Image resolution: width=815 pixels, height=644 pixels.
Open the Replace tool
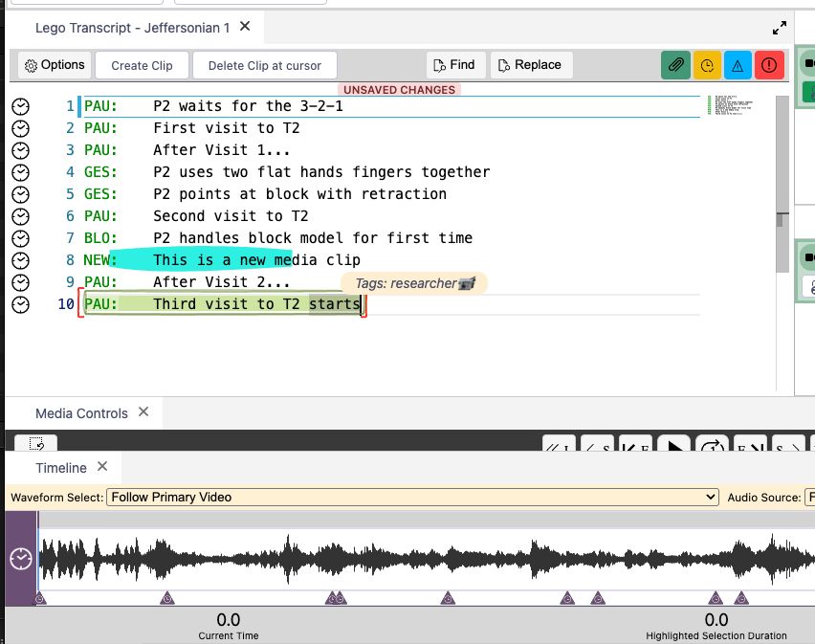point(531,65)
